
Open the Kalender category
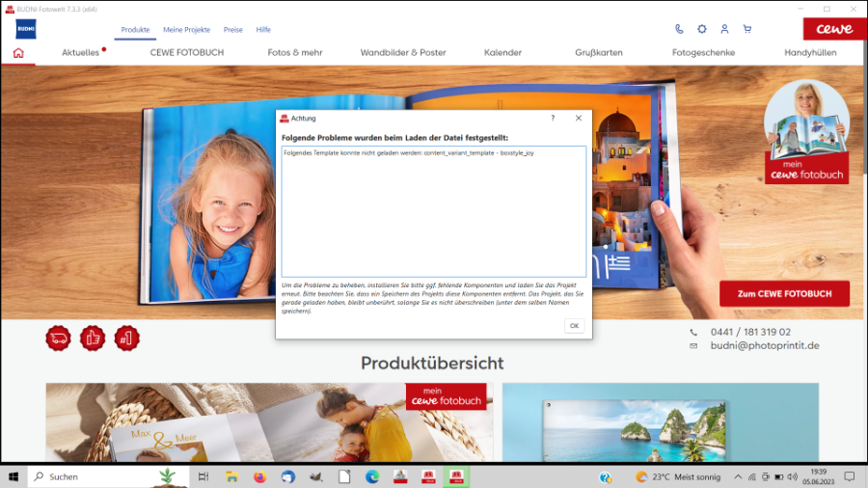(x=502, y=53)
